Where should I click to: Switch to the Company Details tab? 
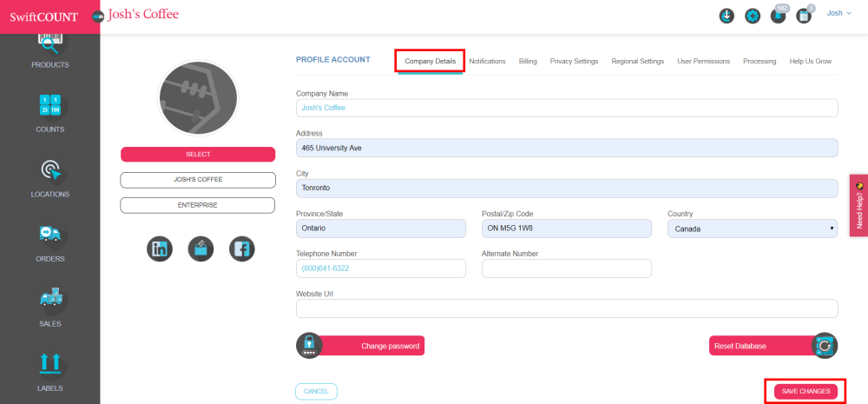coord(431,62)
